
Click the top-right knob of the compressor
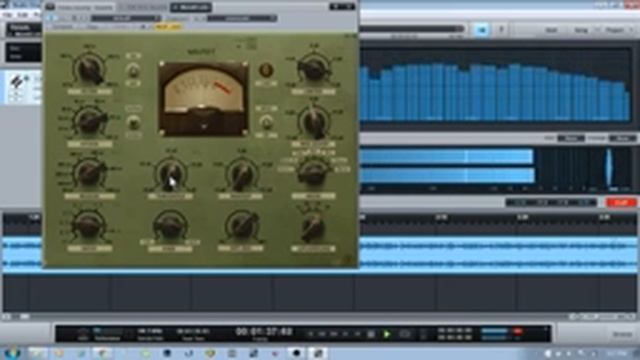tap(313, 69)
